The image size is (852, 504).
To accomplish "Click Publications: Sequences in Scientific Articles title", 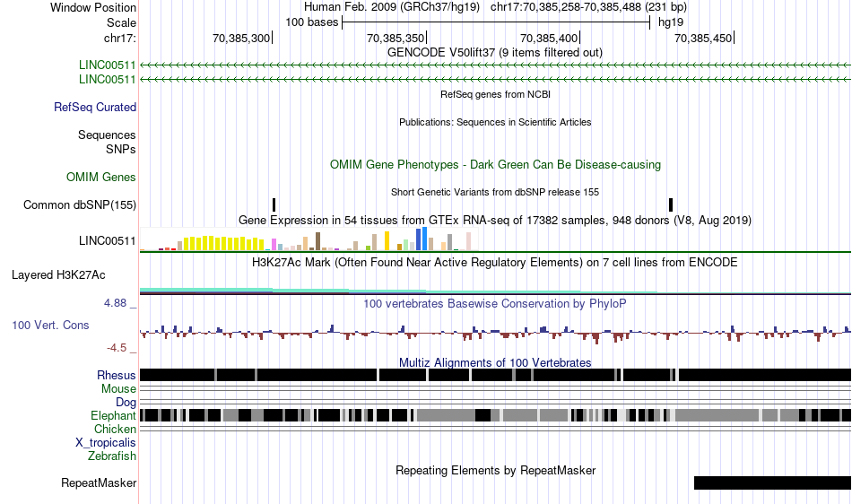I will (x=495, y=122).
